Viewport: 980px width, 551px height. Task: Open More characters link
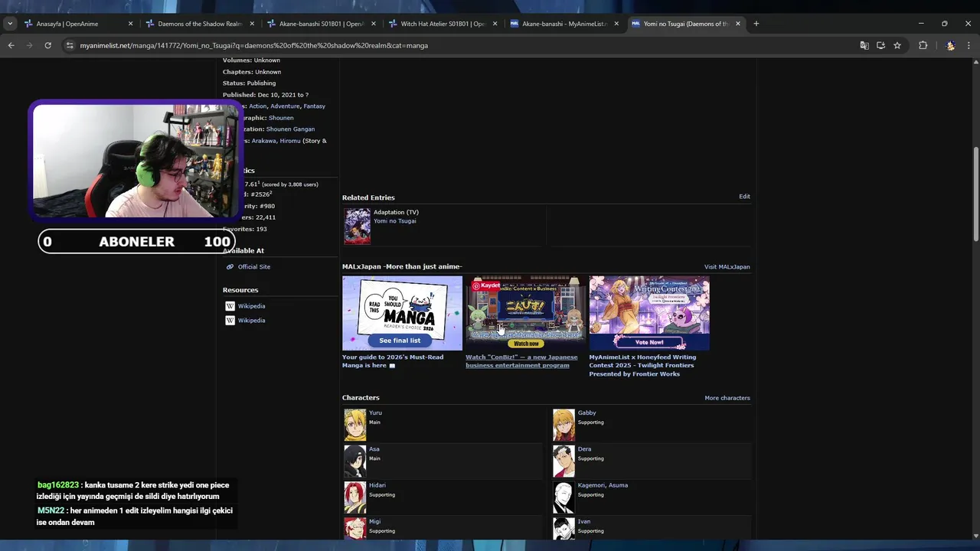coord(727,398)
